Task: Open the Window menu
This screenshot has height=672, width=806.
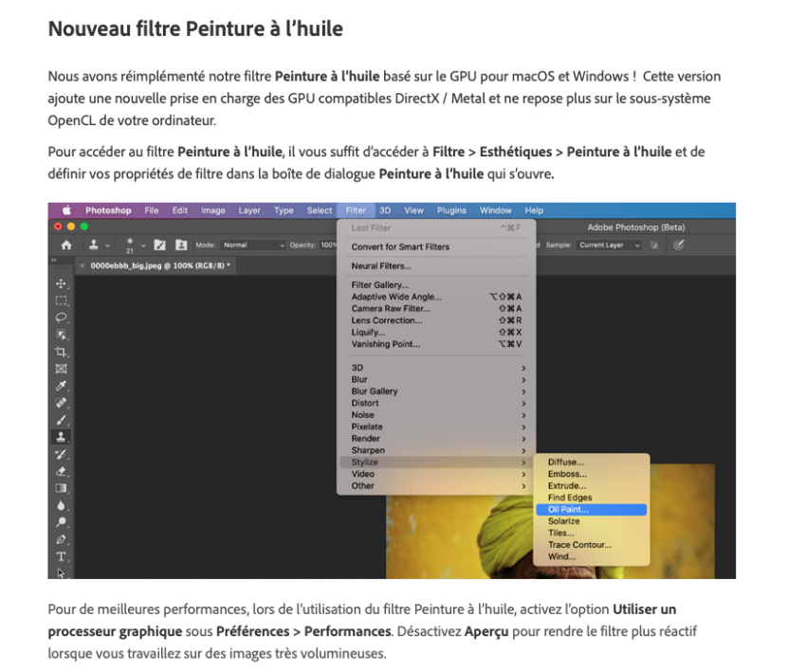Action: coord(496,210)
